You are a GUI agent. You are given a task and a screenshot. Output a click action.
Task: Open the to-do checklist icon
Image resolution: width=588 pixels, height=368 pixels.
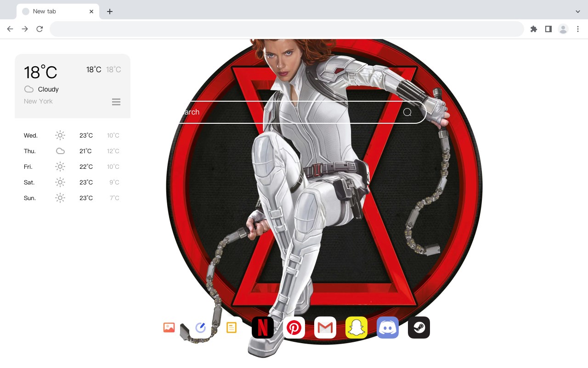(x=200, y=328)
